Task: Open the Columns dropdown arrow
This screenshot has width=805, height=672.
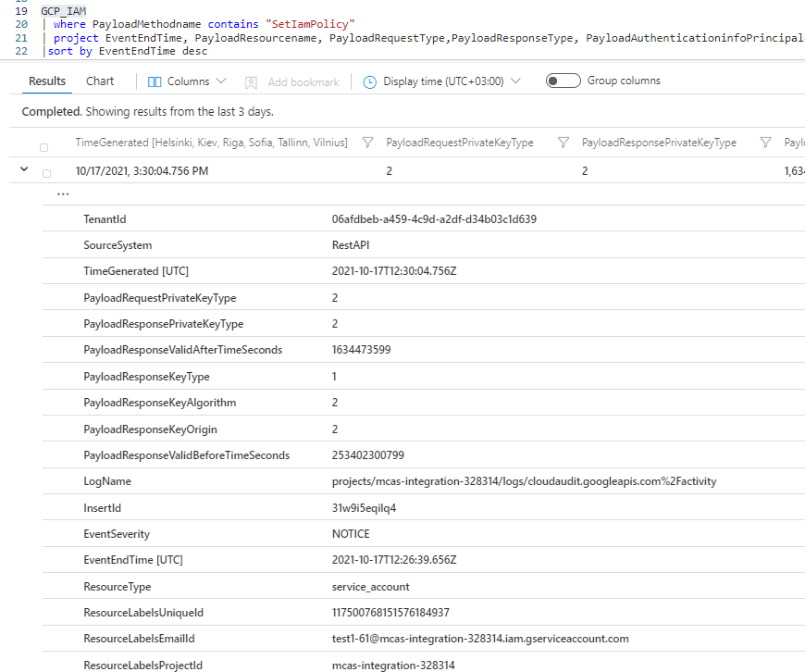Action: coord(221,81)
